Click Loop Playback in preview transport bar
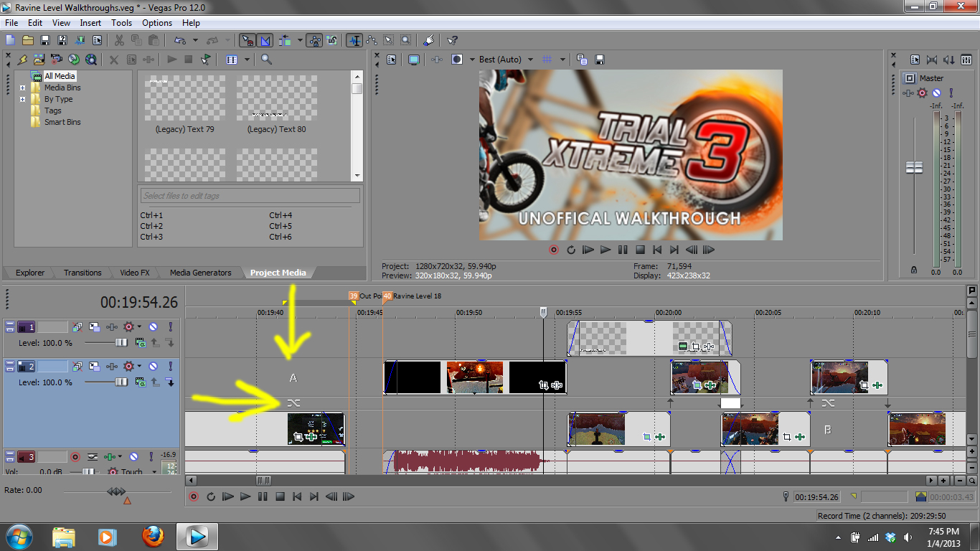Screen dimensions: 980x551 pos(571,250)
